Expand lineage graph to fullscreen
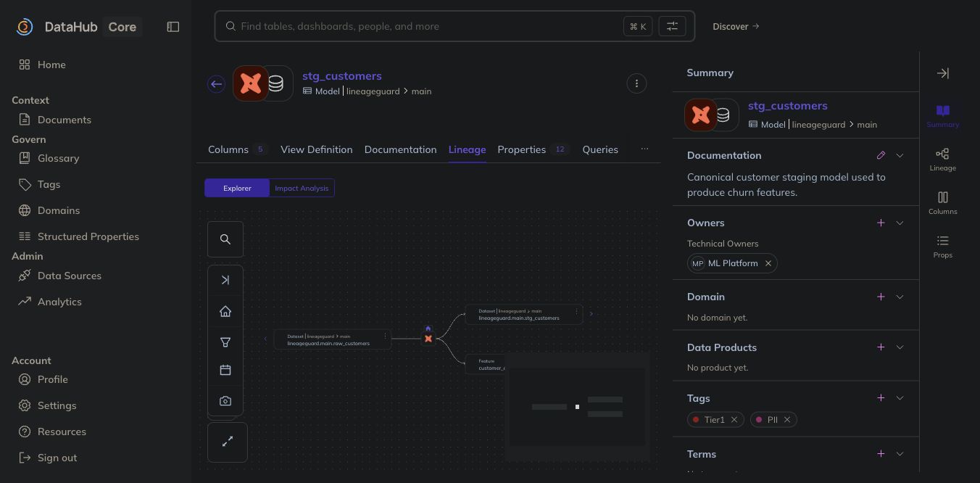Image resolution: width=980 pixels, height=483 pixels. pos(228,441)
